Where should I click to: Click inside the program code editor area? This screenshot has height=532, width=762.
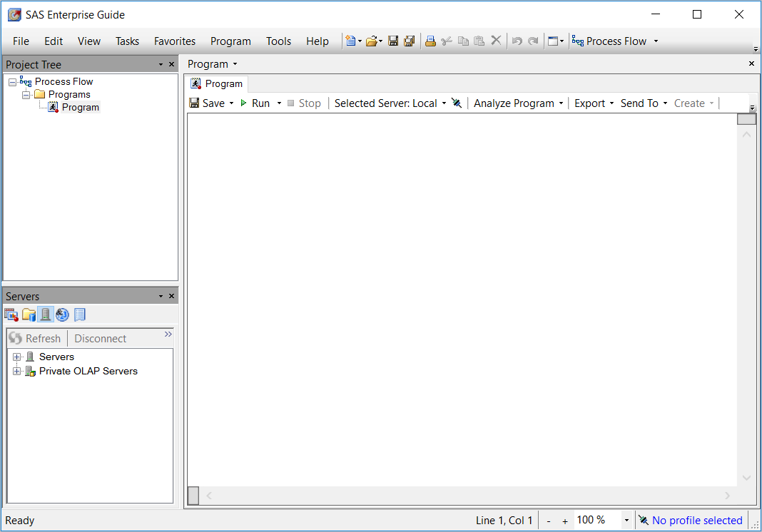pos(462,300)
